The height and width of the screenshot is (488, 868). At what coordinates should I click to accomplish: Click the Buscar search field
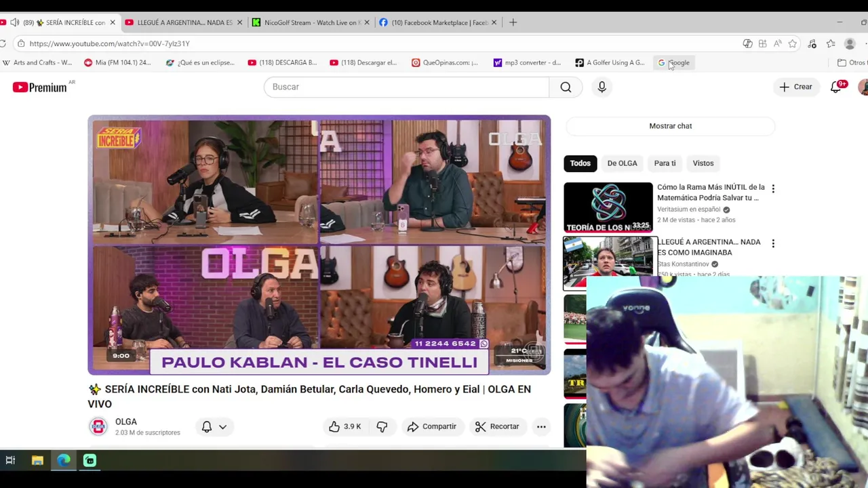pyautogui.click(x=406, y=87)
